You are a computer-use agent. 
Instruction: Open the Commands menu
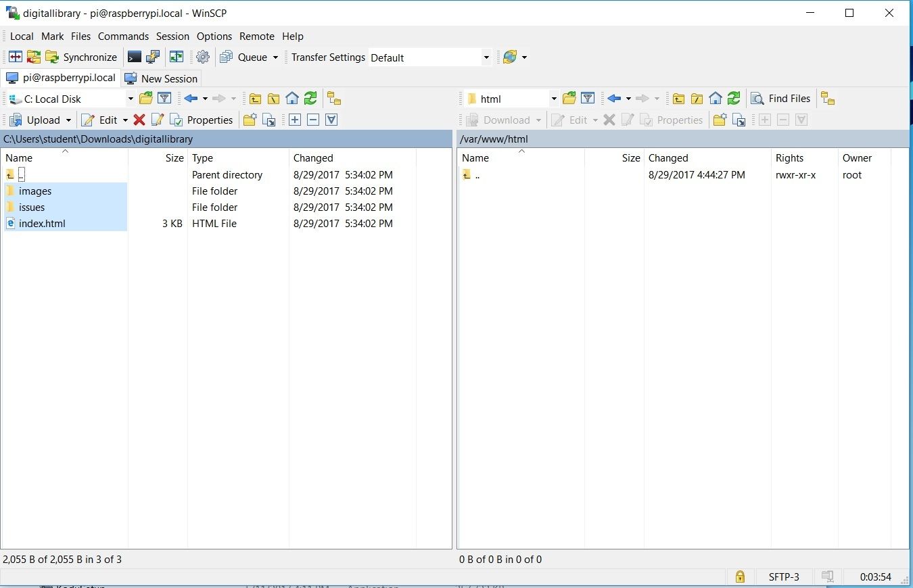(x=123, y=36)
